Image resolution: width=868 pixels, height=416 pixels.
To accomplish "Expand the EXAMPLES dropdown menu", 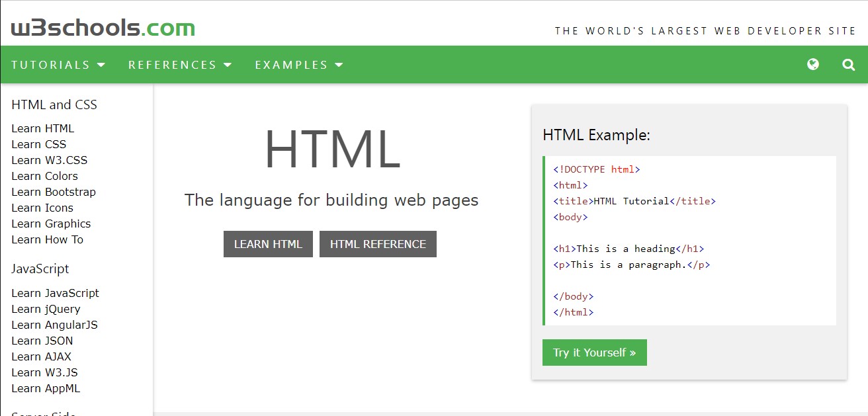I will 299,65.
